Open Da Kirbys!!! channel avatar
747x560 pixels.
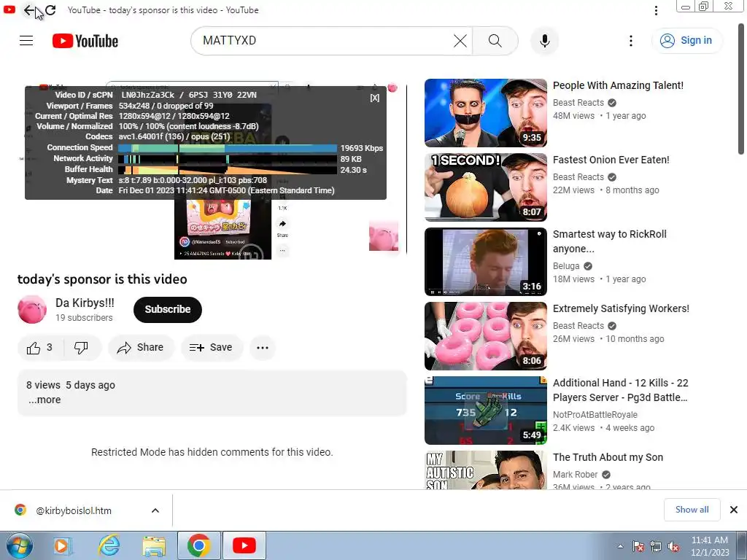(x=32, y=309)
